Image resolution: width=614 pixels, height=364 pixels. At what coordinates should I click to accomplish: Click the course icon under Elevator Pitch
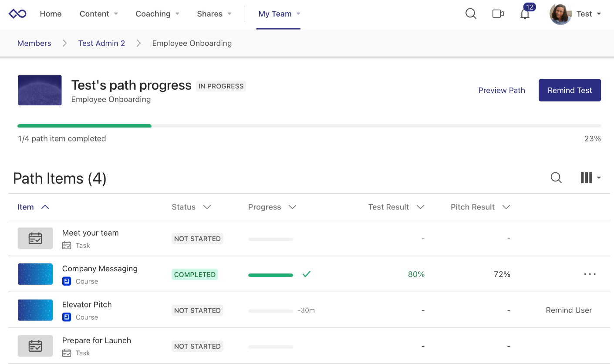tap(66, 317)
